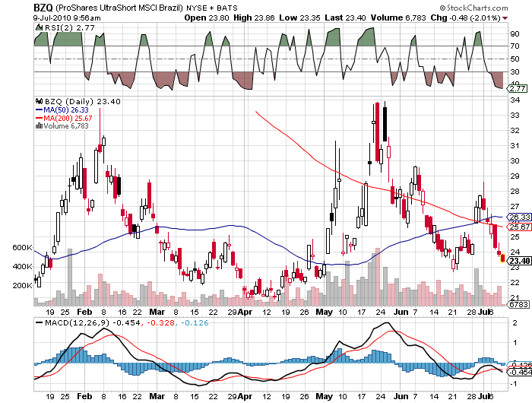The width and height of the screenshot is (532, 403).
Task: Click the Low 23.35 value
Action: point(299,17)
